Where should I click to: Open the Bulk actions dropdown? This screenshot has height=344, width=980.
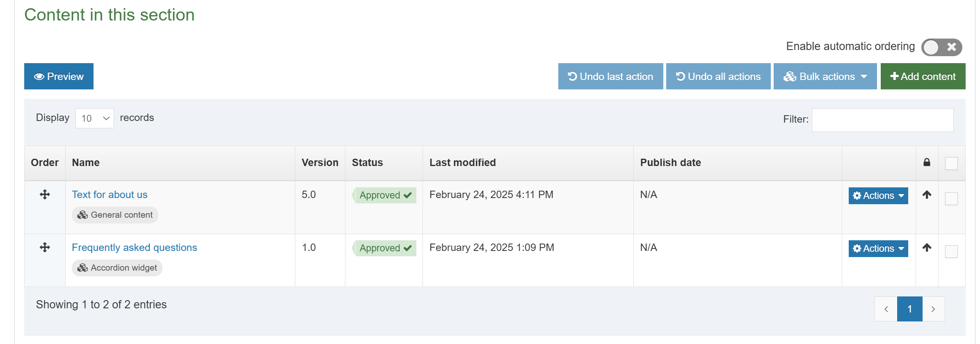(825, 76)
